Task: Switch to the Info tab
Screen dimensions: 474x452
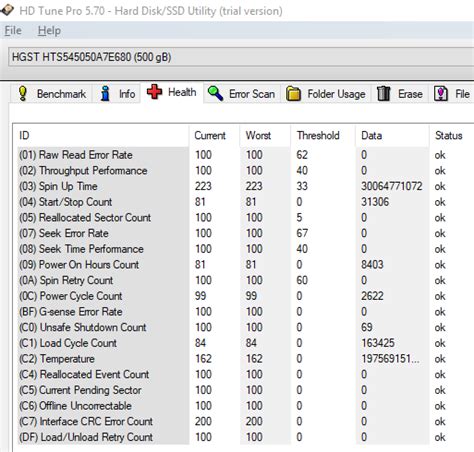Action: [117, 94]
